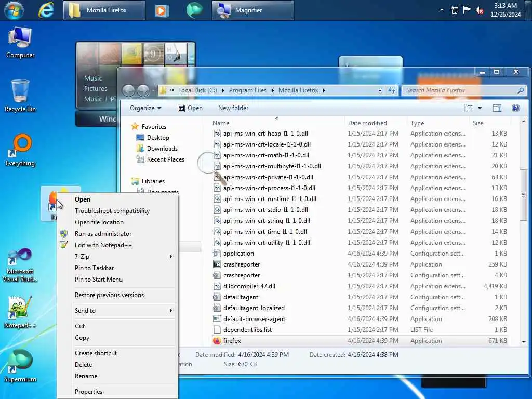Click New folder button
The width and height of the screenshot is (532, 399).
tap(233, 108)
